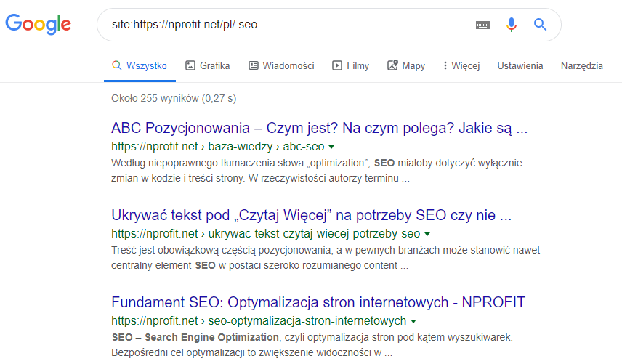Open Fundament SEO Optymalizacja result link
The image size is (622, 364).
[318, 302]
